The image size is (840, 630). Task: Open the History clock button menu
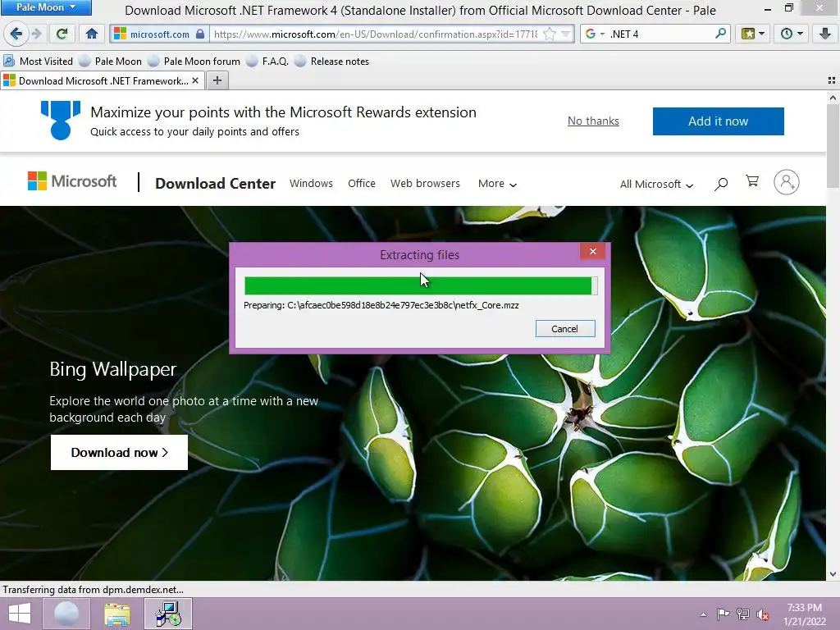tap(792, 34)
